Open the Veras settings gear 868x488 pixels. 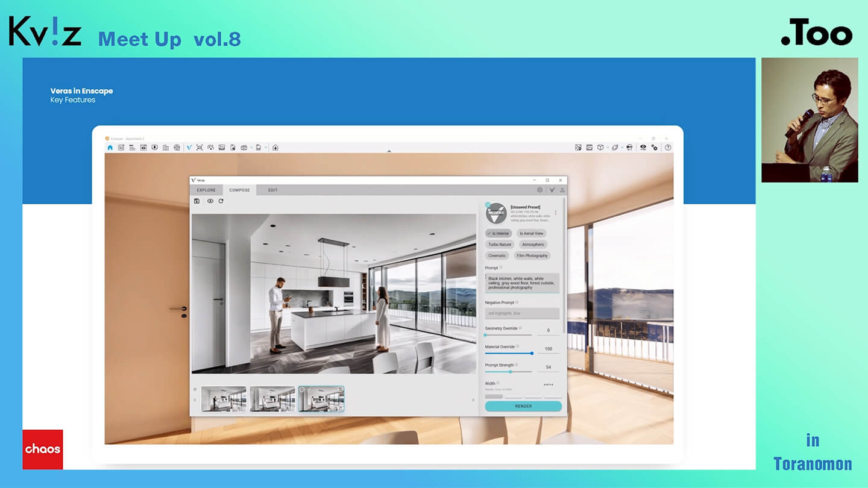540,190
